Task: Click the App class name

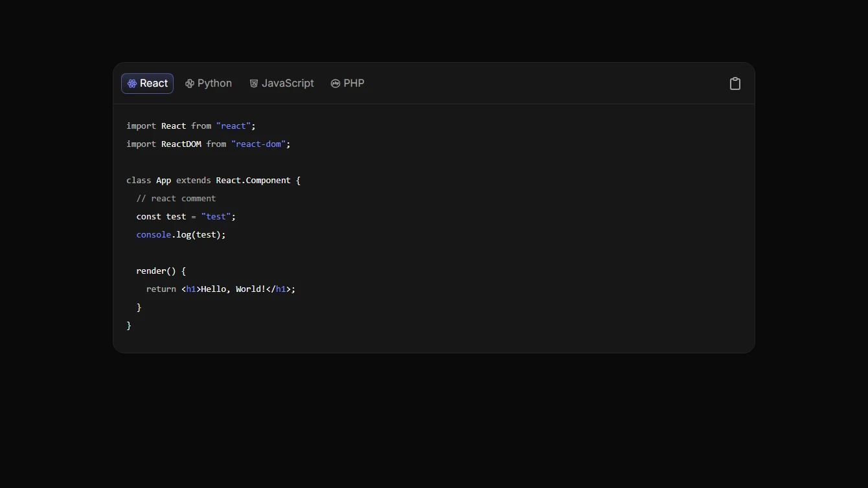Action: 164,181
